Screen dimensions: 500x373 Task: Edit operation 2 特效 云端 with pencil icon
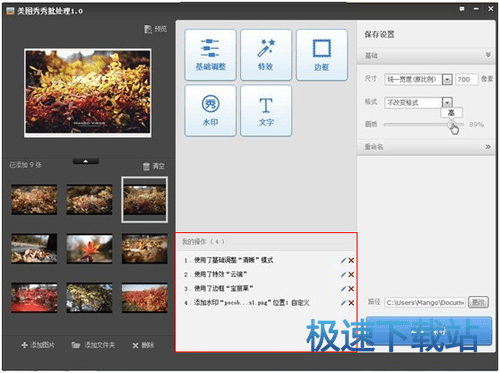[x=343, y=274]
